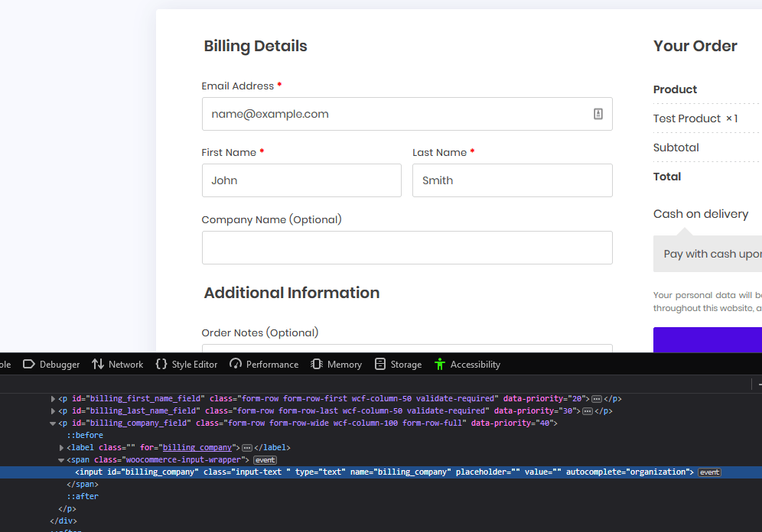Screen dimensions: 762x532
Task: Click the Billing Details heading
Action: 256,46
